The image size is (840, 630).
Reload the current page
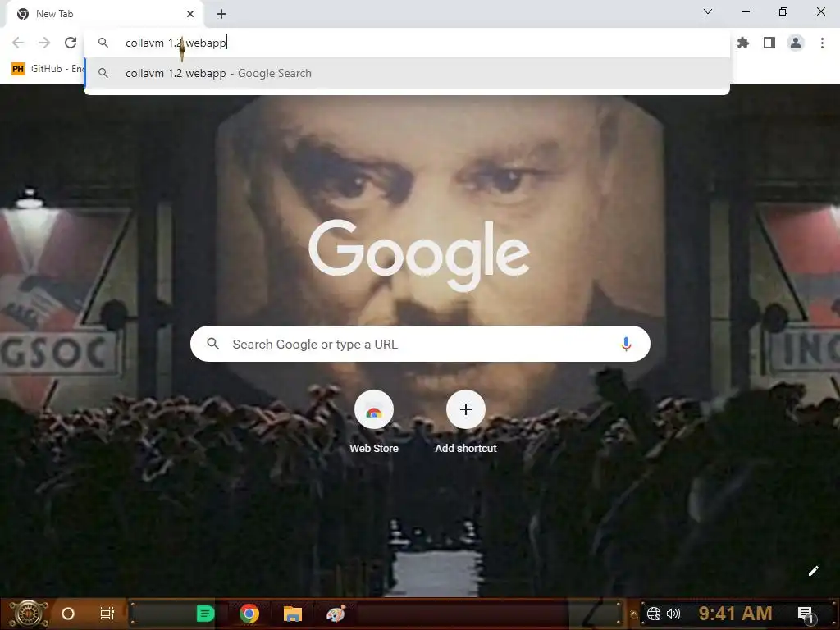pyautogui.click(x=71, y=43)
